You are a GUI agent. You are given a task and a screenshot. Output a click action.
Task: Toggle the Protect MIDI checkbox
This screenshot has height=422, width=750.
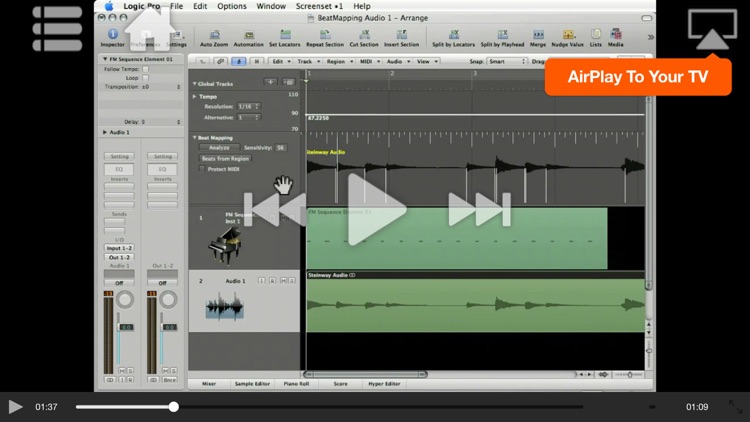[x=202, y=169]
